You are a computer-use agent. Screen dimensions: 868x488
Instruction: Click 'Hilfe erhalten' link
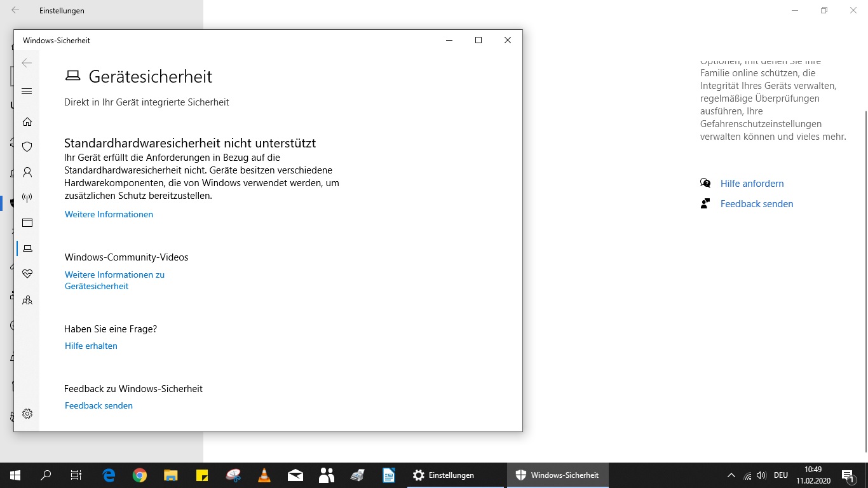click(91, 346)
